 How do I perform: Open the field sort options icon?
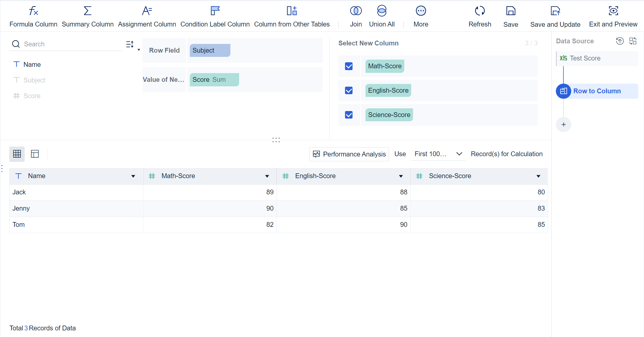(130, 45)
